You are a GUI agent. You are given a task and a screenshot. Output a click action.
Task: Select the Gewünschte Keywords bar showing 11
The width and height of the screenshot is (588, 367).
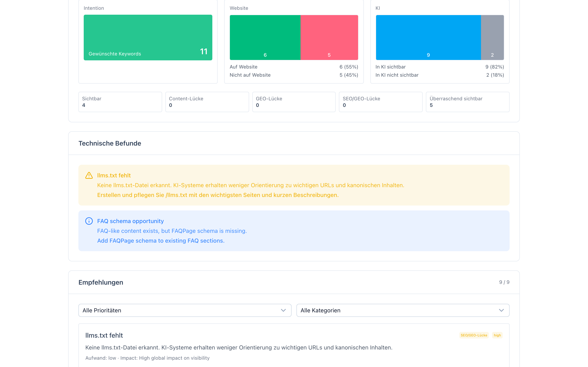coord(148,37)
